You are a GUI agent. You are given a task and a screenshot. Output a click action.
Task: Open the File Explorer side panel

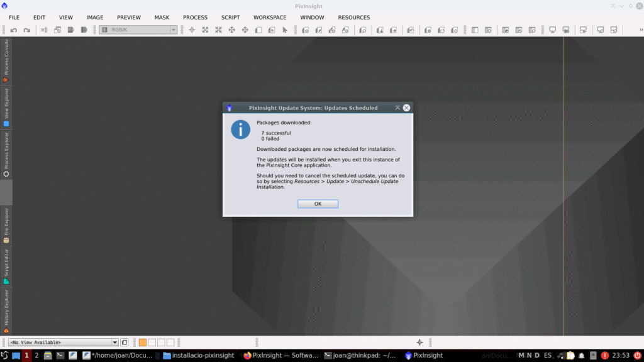pos(6,225)
